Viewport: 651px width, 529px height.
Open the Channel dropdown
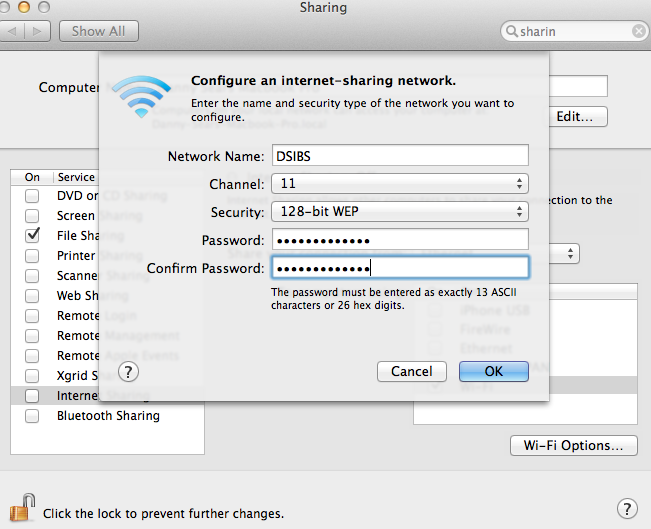[x=400, y=184]
